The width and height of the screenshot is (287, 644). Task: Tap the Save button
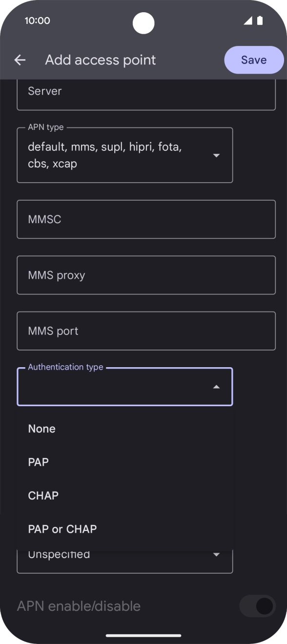[254, 60]
